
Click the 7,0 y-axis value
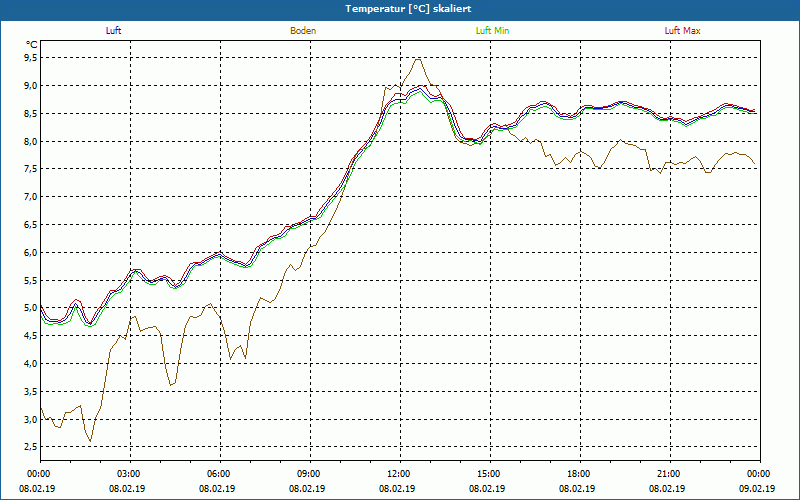click(31, 197)
